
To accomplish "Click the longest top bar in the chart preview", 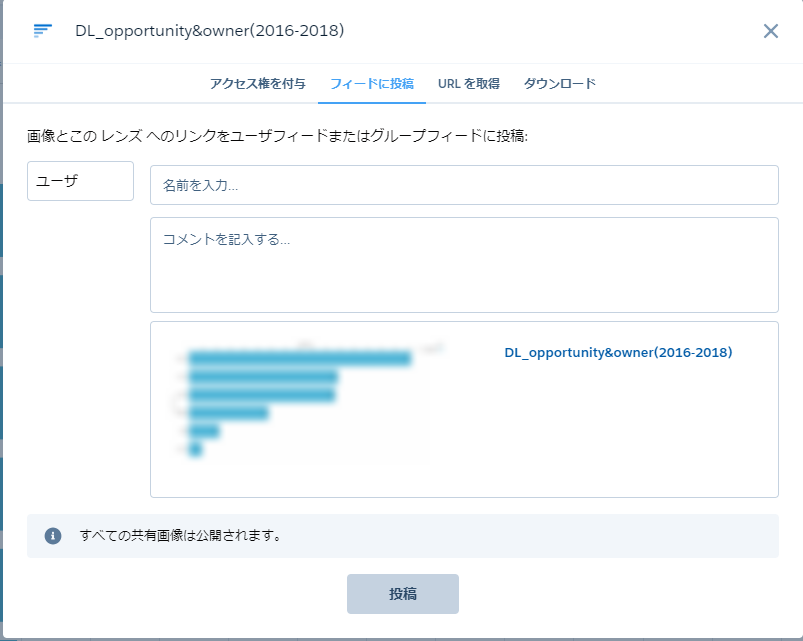I will coord(299,358).
